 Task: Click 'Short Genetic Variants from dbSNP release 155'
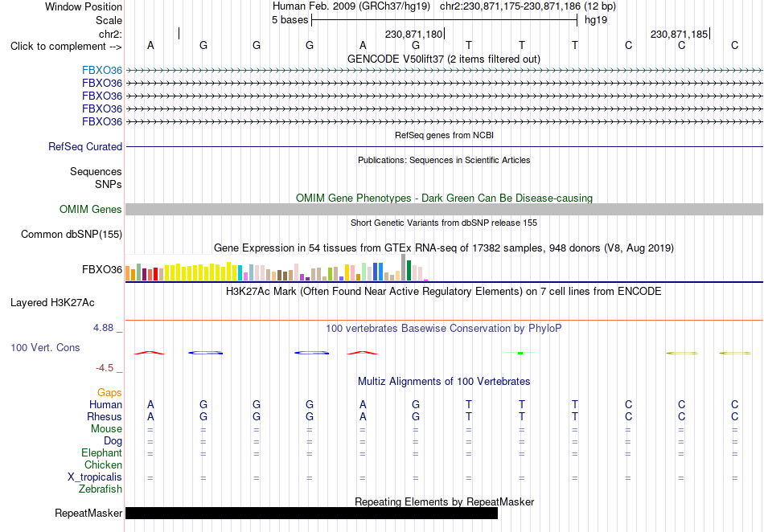[x=444, y=223]
